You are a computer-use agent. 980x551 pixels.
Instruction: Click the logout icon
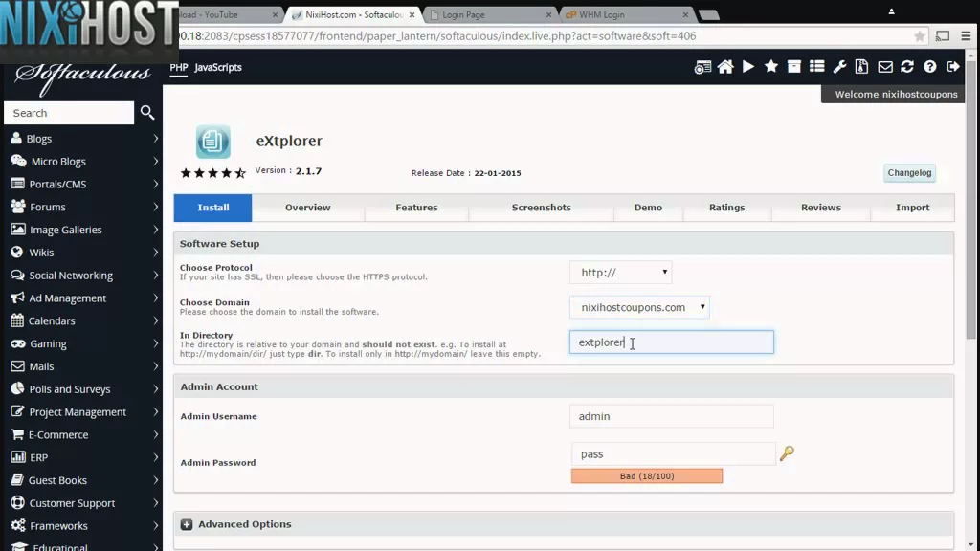tap(953, 67)
